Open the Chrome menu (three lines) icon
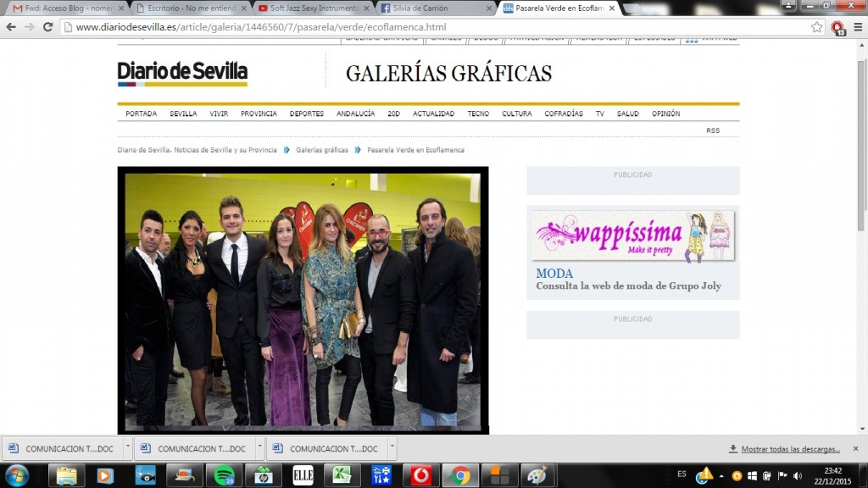Screen dimensions: 868x488 858,27
